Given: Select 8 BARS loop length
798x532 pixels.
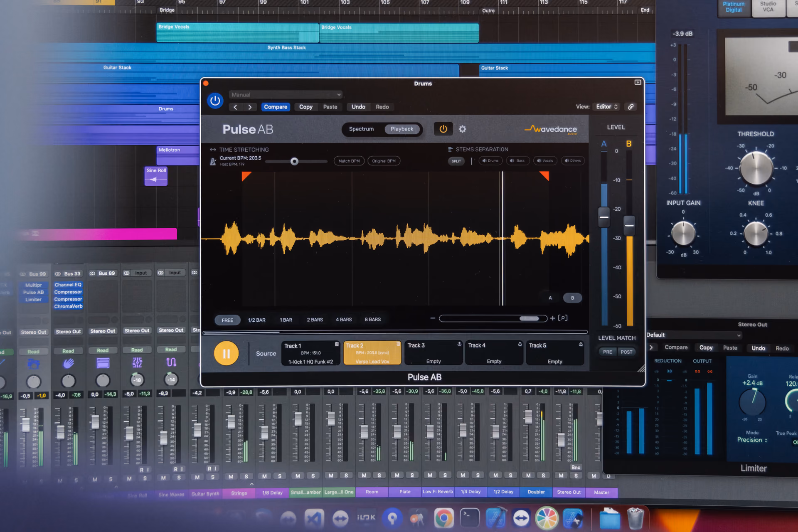Looking at the screenshot, I should (373, 320).
